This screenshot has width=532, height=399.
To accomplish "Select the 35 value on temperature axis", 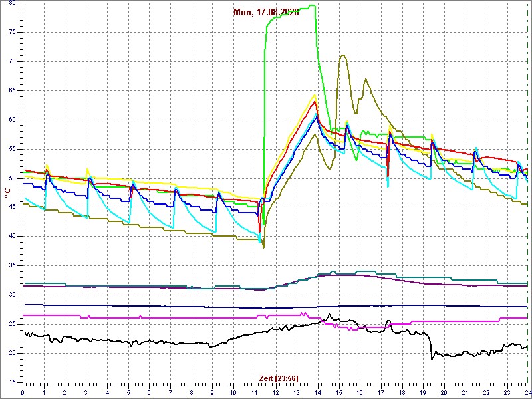I will [x=12, y=265].
